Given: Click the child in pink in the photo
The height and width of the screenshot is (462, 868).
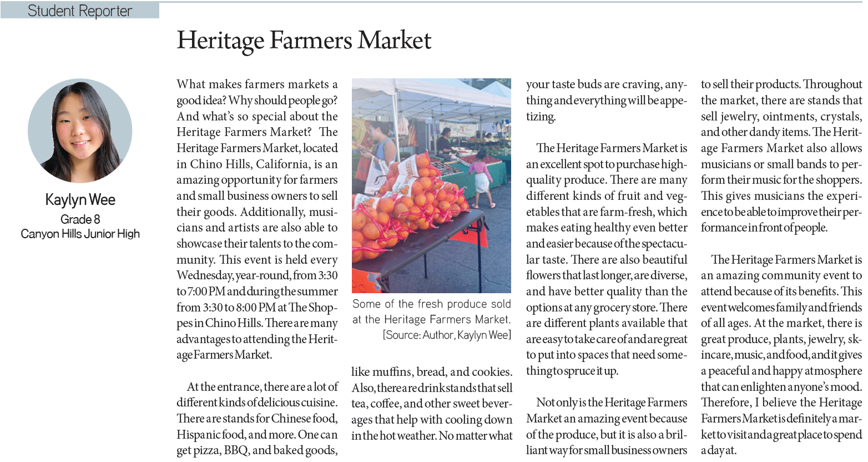Looking at the screenshot, I should (481, 172).
